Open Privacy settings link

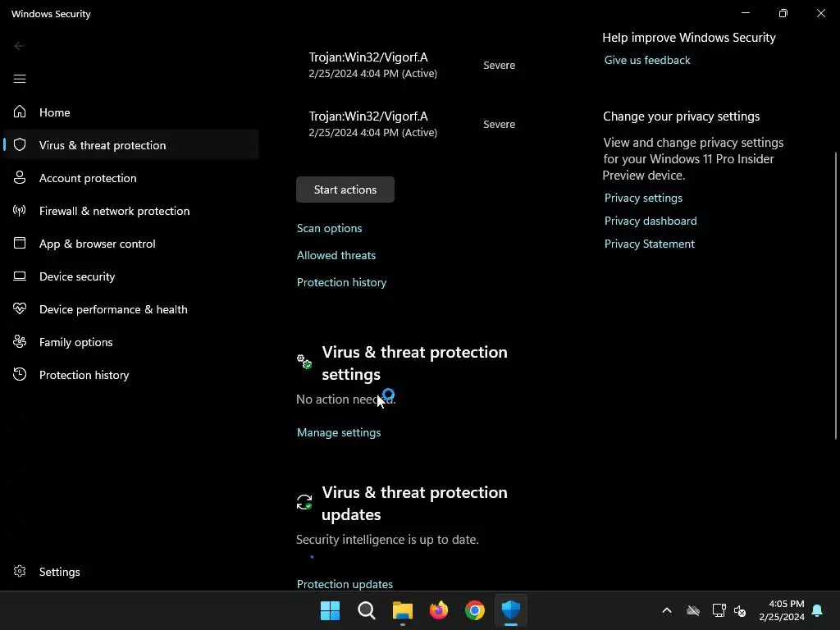[x=643, y=198]
